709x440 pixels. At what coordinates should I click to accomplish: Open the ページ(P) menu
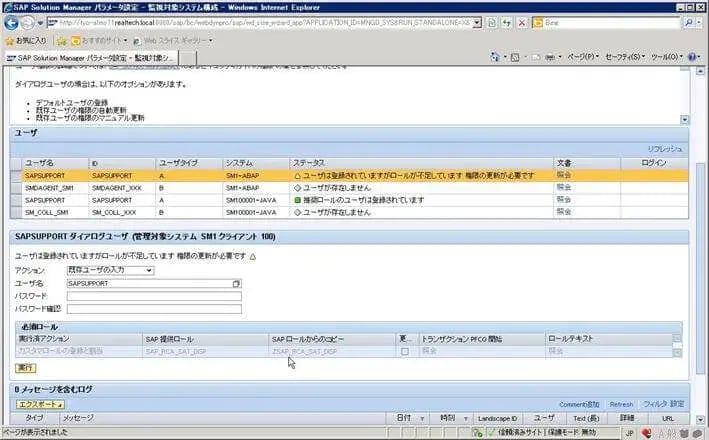point(583,57)
